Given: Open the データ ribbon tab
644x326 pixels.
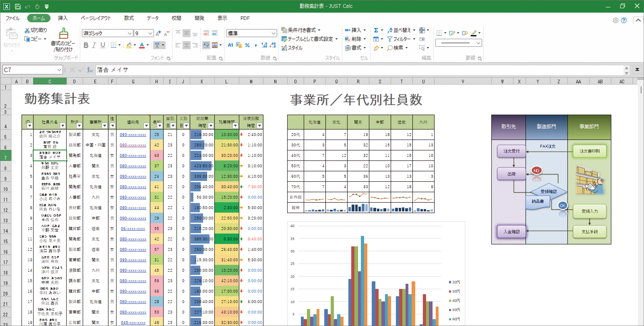Looking at the screenshot, I should (152, 18).
